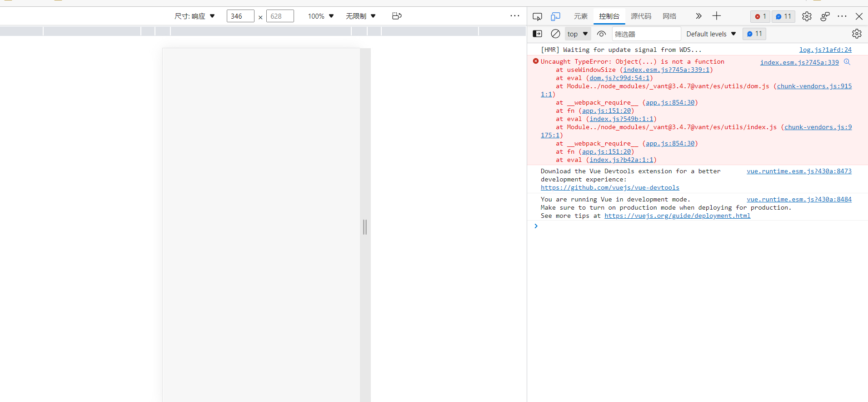
Task: Open the throttling (无限制) dropdown
Action: pos(361,16)
